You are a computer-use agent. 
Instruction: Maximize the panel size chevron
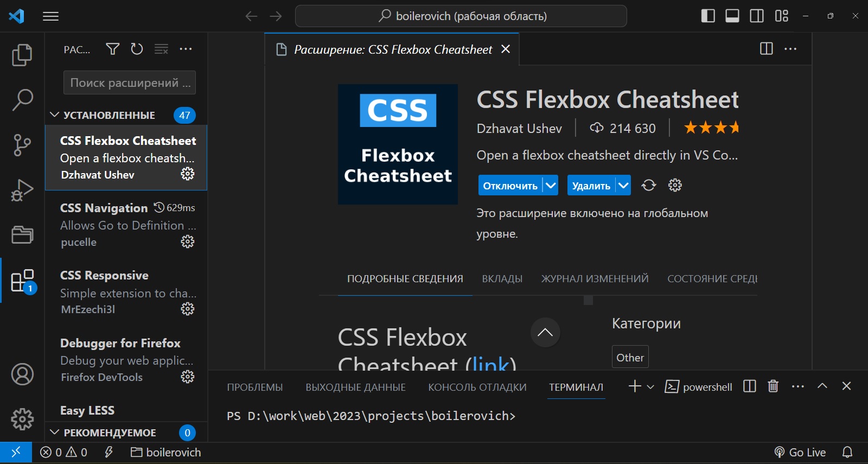pyautogui.click(x=822, y=386)
